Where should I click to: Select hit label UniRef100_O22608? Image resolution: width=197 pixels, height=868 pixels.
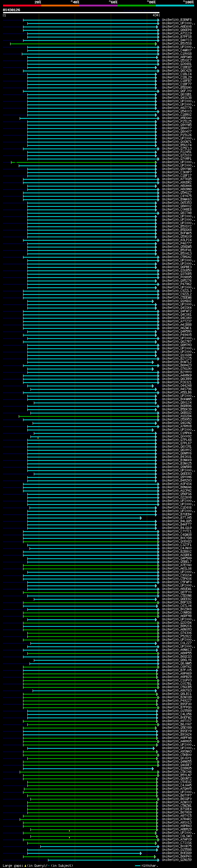[177, 497]
